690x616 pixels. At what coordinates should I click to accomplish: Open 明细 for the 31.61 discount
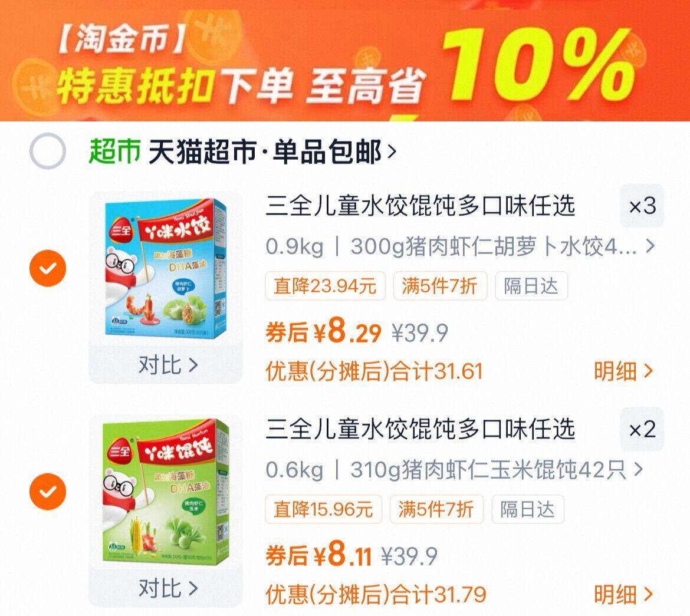[x=623, y=371]
